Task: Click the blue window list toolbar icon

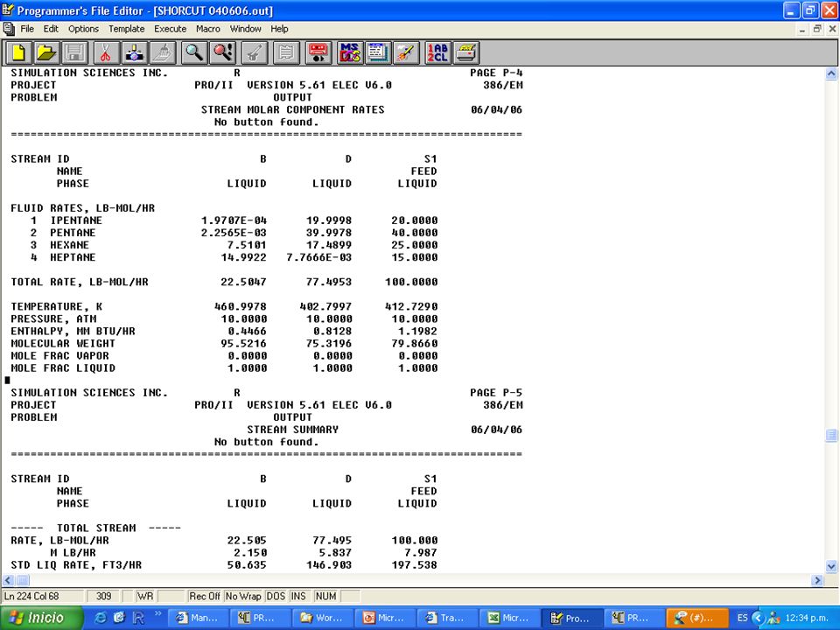Action: (378, 52)
